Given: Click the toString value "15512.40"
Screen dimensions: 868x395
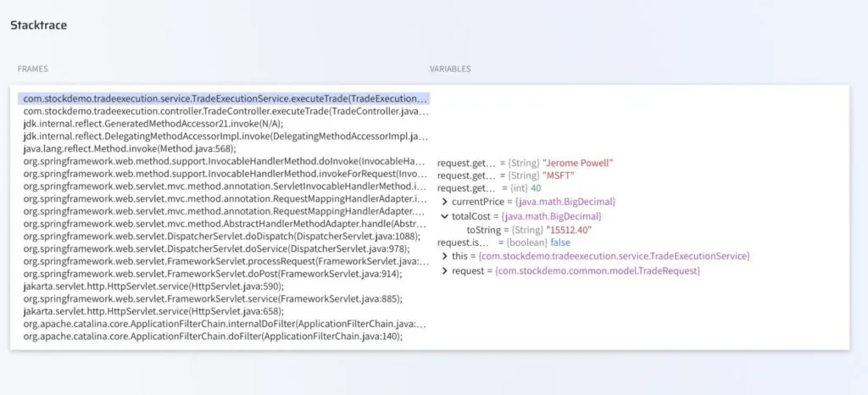Looking at the screenshot, I should coord(569,231).
